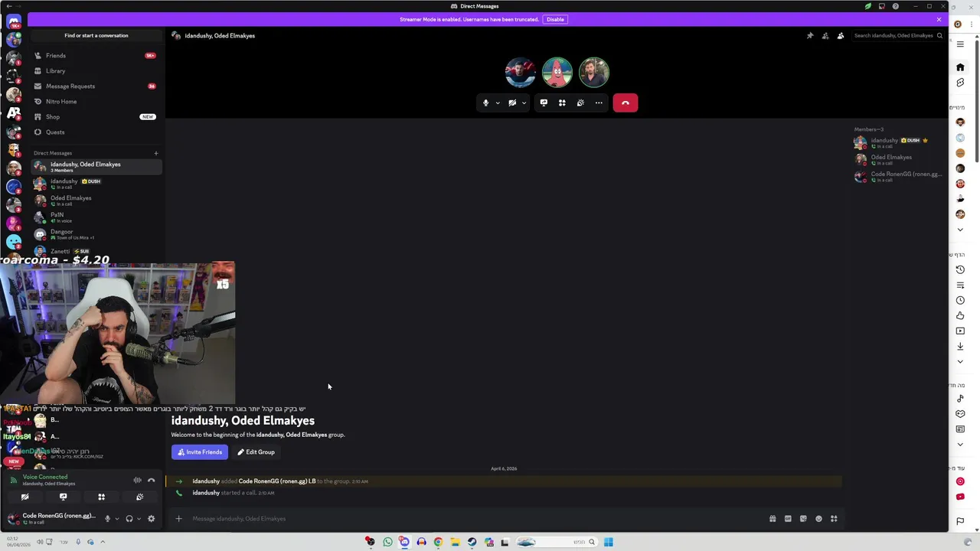Start an activity from the call controls bar

tap(562, 103)
